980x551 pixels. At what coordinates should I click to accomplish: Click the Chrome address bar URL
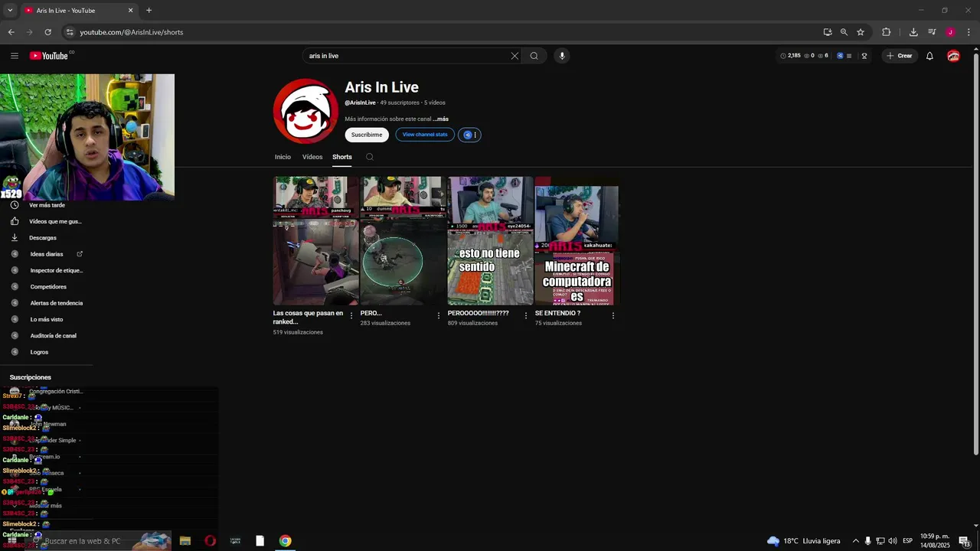(x=132, y=32)
